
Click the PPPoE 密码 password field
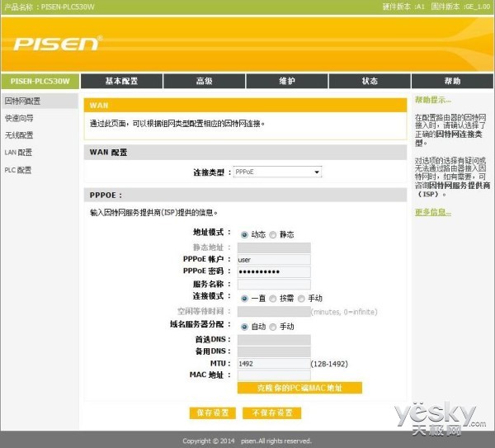274,271
